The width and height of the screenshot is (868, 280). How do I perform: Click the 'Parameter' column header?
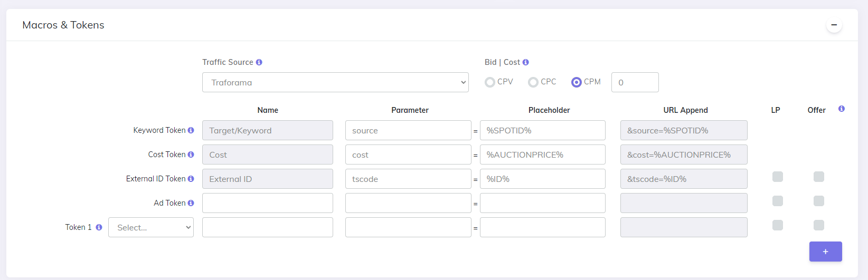pos(410,110)
